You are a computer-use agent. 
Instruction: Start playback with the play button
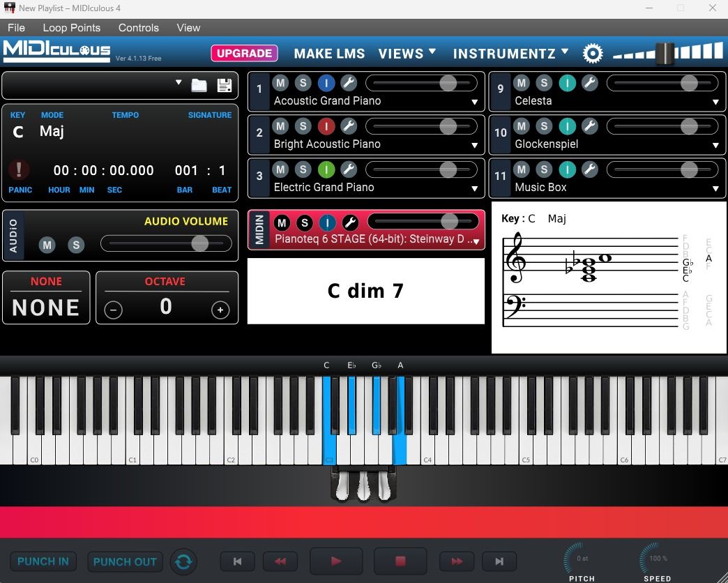(336, 561)
